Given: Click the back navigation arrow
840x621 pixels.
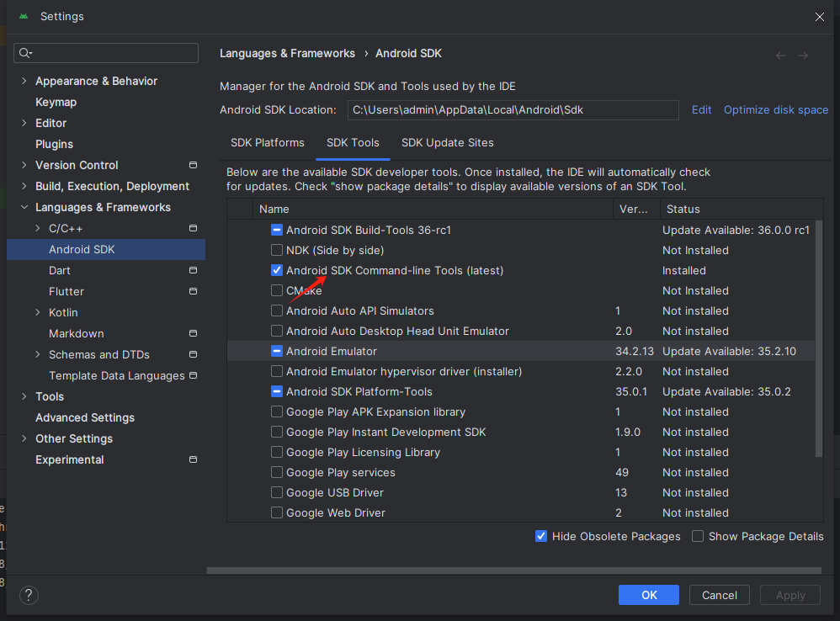Looking at the screenshot, I should click(x=781, y=56).
